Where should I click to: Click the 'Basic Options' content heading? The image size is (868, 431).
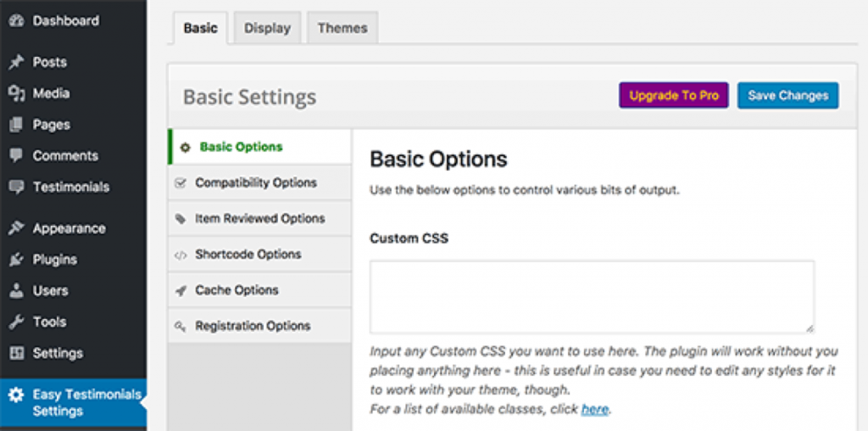pyautogui.click(x=438, y=160)
